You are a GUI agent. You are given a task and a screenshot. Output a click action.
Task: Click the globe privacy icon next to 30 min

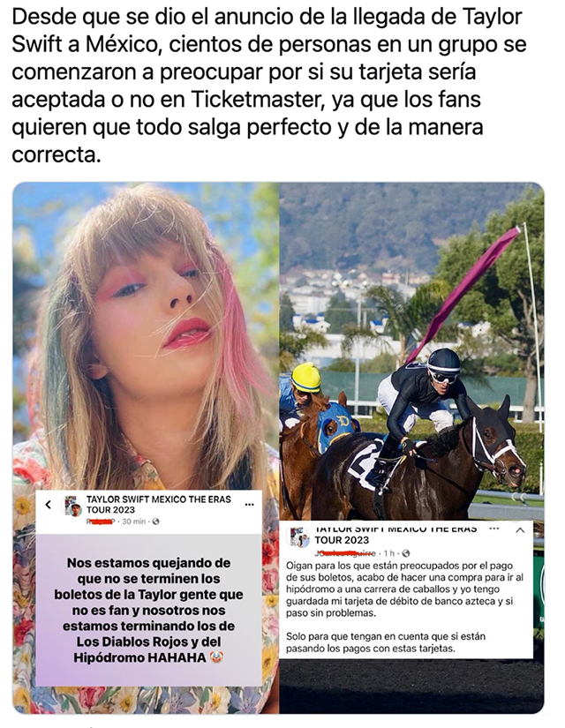155,522
